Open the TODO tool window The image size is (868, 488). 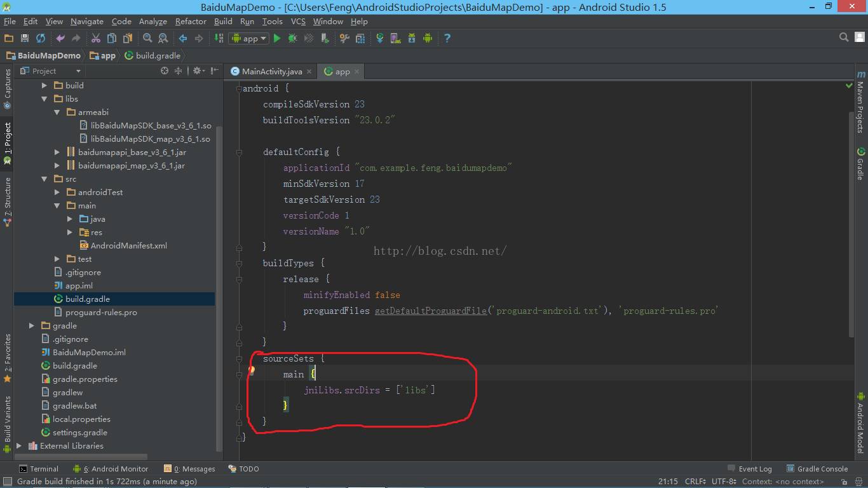click(243, 469)
